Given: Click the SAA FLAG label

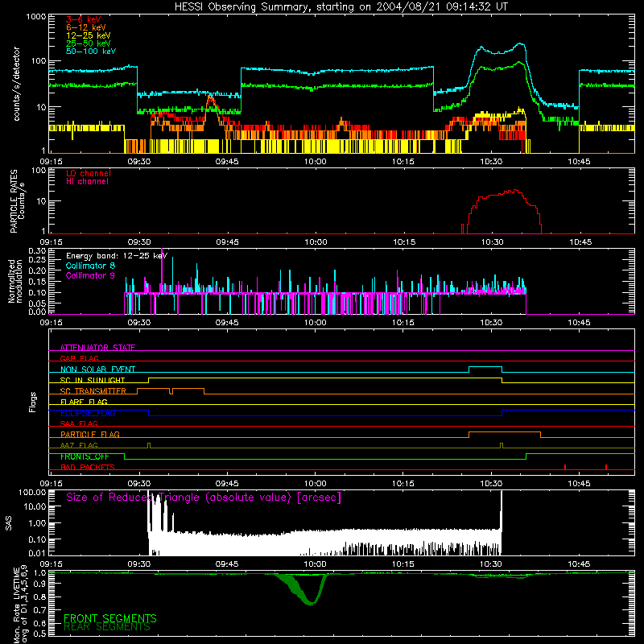Looking at the screenshot, I should 79,423.
